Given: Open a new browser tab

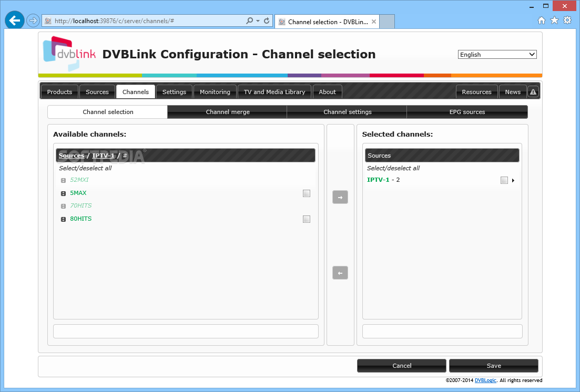Looking at the screenshot, I should click(388, 22).
